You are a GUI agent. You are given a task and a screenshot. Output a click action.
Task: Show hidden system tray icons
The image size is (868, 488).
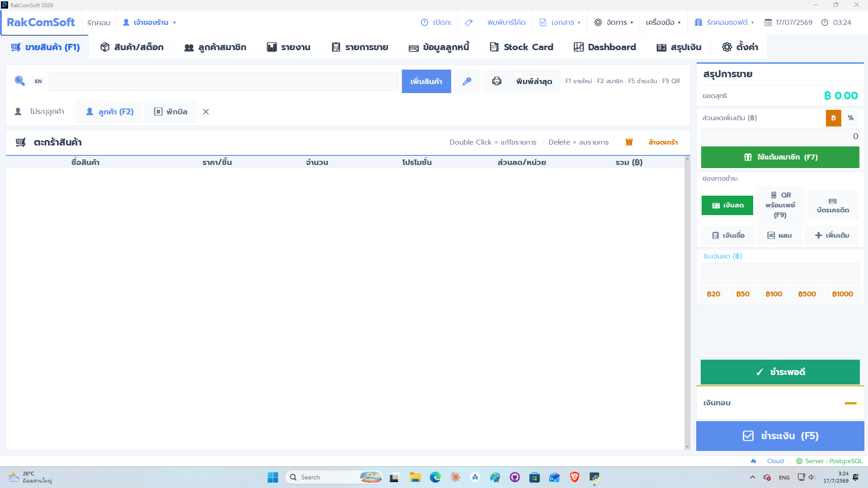click(752, 477)
